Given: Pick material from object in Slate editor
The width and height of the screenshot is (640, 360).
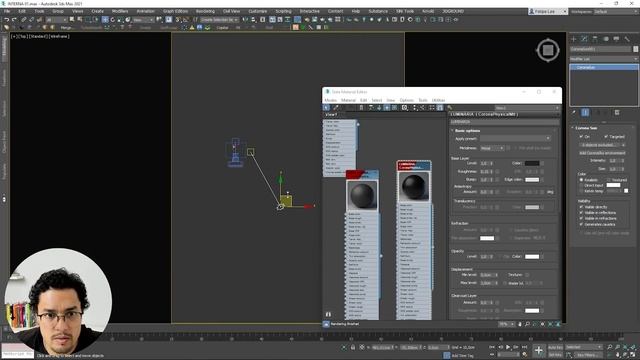Looking at the screenshot, I should [336, 108].
